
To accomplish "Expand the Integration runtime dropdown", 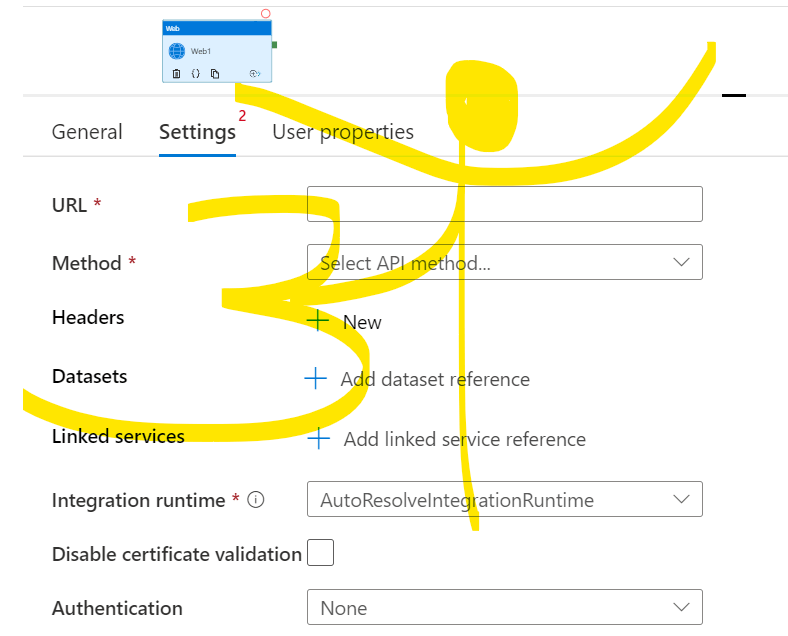I will pos(504,499).
